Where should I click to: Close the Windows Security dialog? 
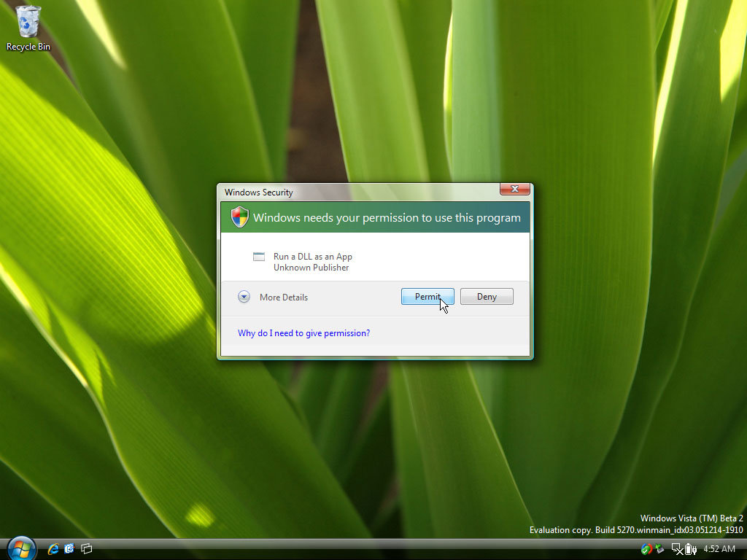(514, 189)
